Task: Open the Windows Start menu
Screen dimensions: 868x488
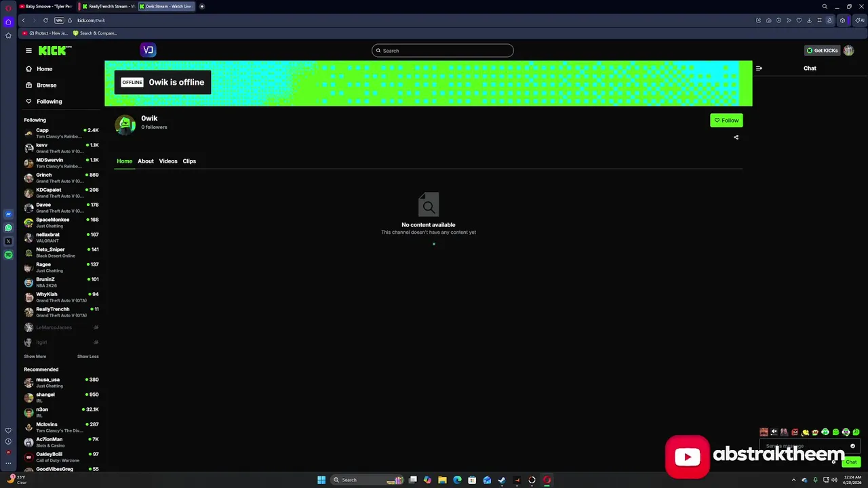Action: (321, 480)
